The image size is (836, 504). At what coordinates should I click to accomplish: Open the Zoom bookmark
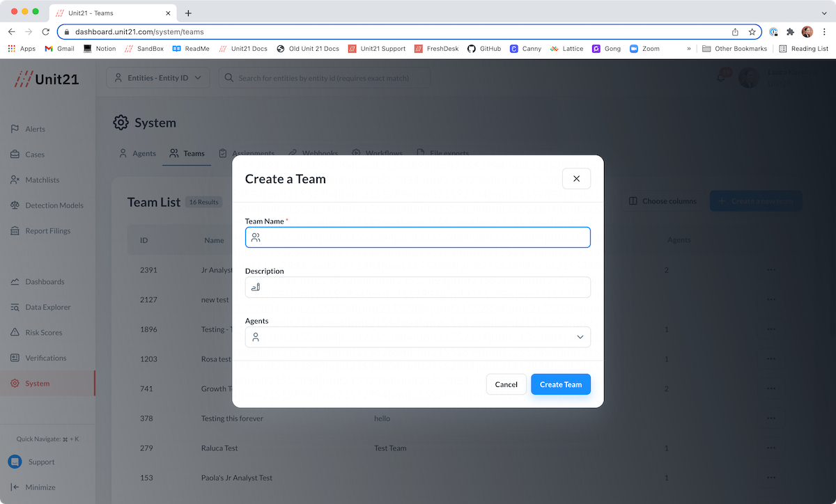[644, 49]
